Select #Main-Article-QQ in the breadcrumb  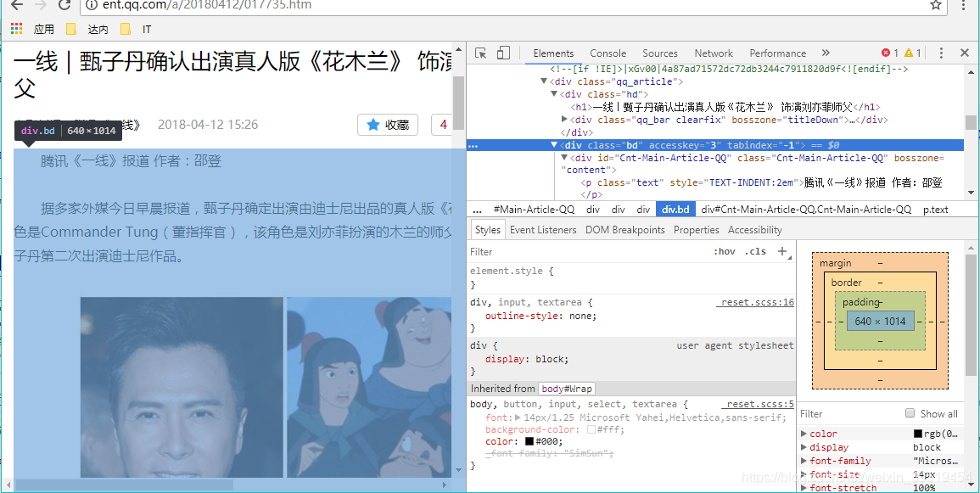534,210
